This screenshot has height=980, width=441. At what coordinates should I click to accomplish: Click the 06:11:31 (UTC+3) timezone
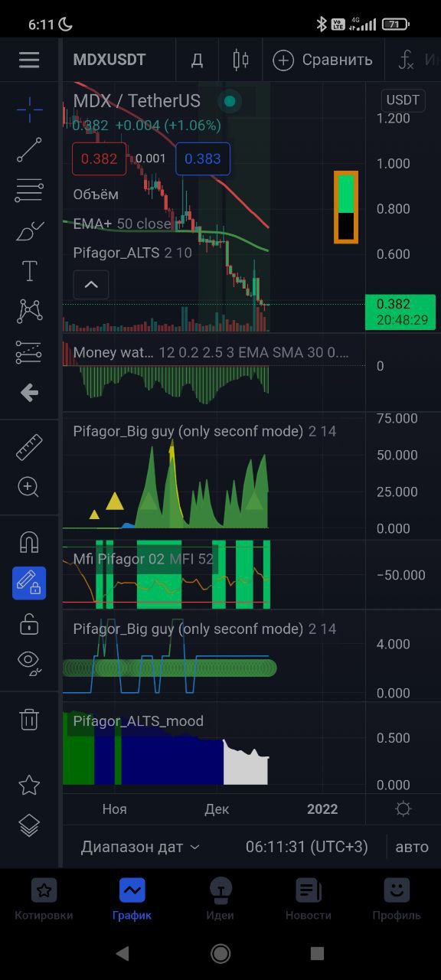(x=306, y=847)
